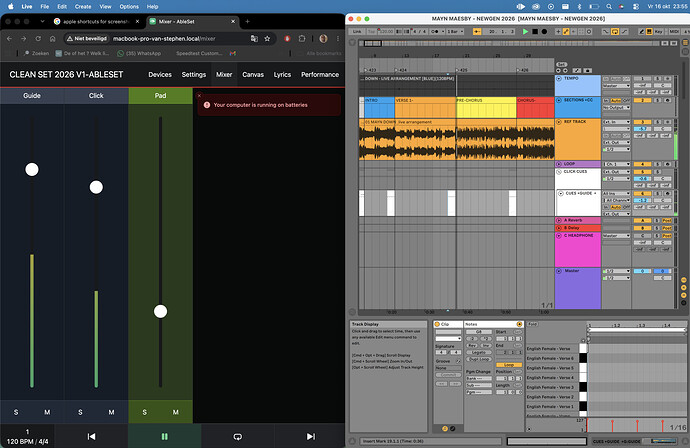The width and height of the screenshot is (690, 448).
Task: Toggle the arrangement Loop switch in Ableton
Action: coord(615,32)
